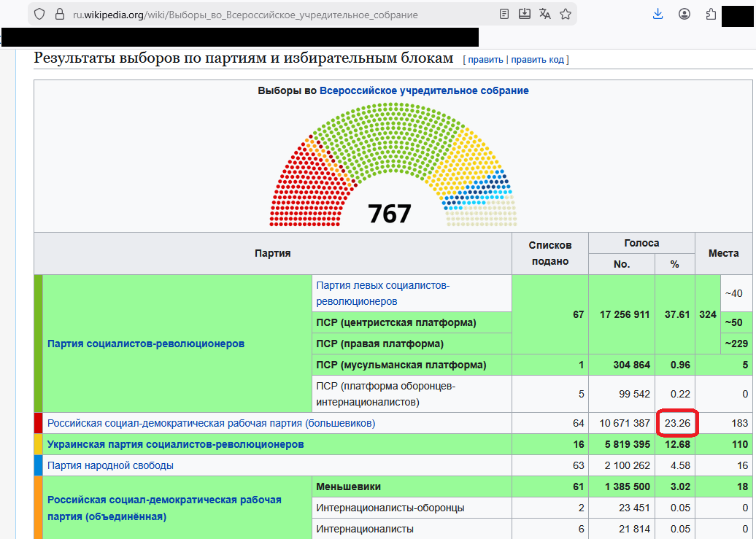Viewport: 756px width, 539px height.
Task: Click the '%' sub-header cell
Action: [675, 264]
